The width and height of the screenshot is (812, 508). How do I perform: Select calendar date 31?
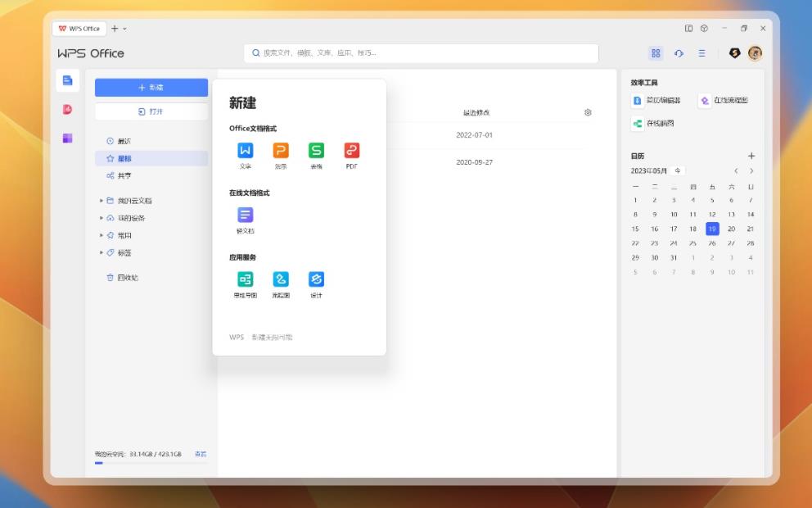pos(674,257)
